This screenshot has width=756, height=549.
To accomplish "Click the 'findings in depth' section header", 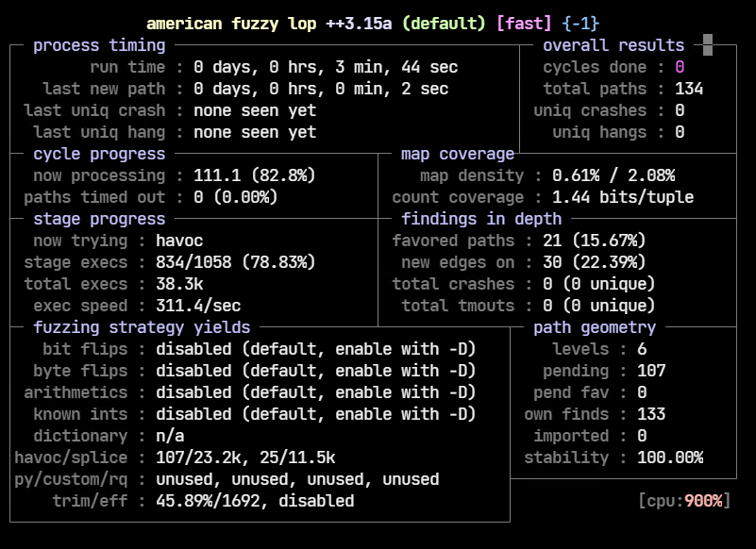I will (x=481, y=219).
